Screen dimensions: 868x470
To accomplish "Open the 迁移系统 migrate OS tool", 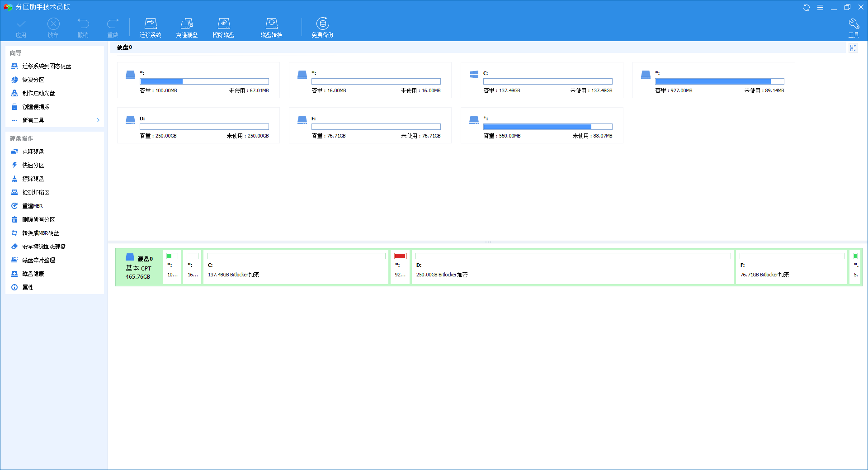I will (150, 28).
